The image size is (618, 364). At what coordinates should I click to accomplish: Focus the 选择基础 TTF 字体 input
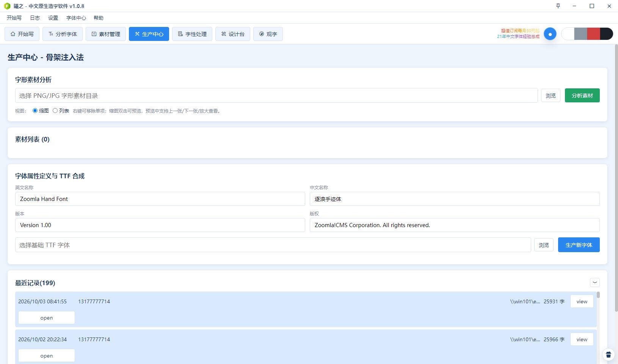(273, 245)
